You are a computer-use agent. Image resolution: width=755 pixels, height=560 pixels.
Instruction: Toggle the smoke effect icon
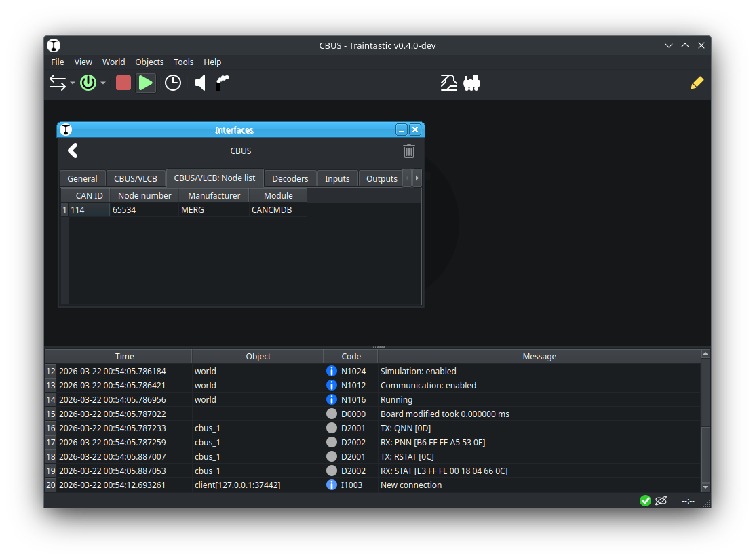(222, 83)
